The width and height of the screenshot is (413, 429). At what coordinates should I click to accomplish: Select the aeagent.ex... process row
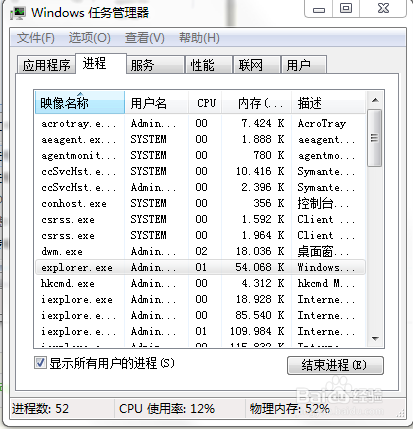(200, 140)
